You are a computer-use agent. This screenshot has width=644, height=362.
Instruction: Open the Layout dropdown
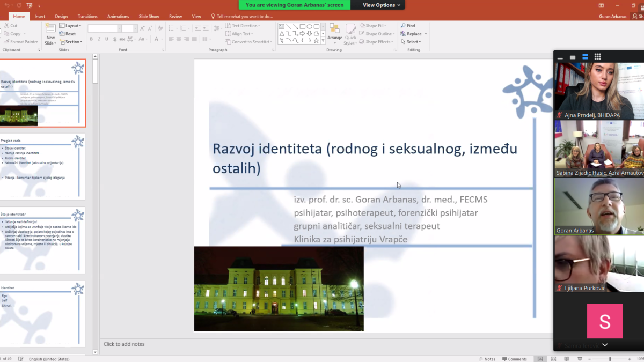point(71,26)
